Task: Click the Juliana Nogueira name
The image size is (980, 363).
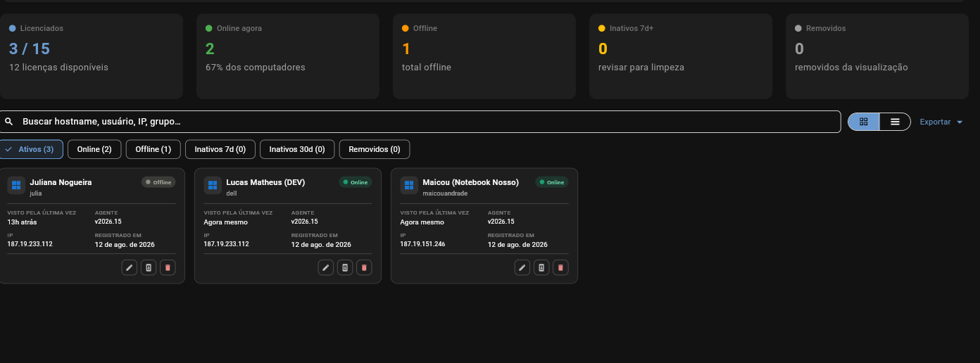Action: coord(61,182)
